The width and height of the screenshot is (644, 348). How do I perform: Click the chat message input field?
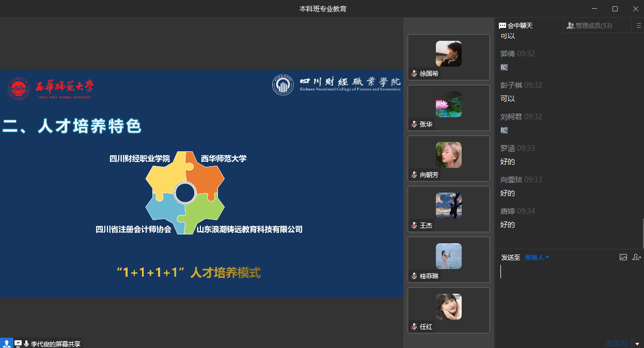[569, 300]
